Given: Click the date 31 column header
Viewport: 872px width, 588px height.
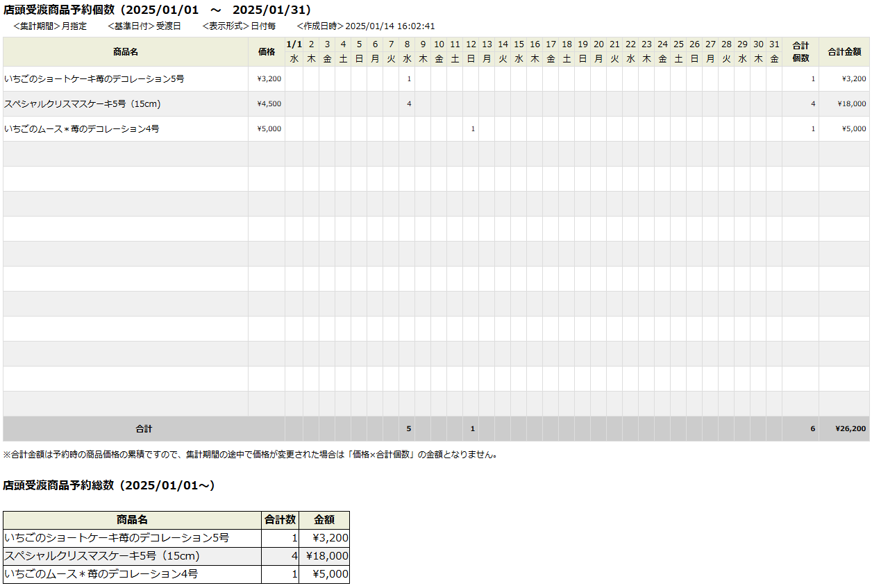Looking at the screenshot, I should 774,45.
